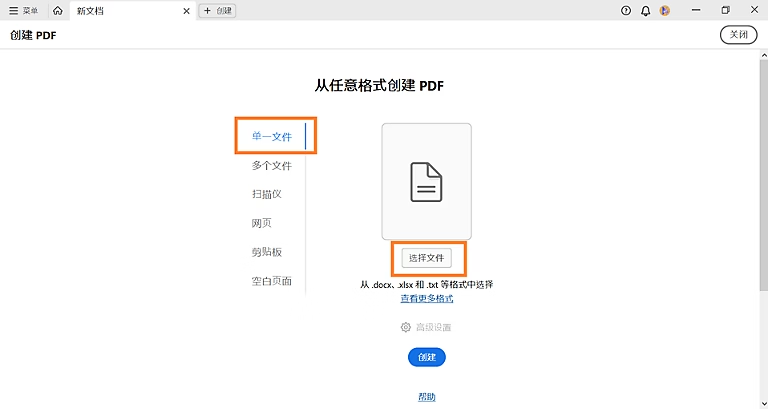Open the notifications bell icon
The height and width of the screenshot is (409, 768).
tap(646, 11)
